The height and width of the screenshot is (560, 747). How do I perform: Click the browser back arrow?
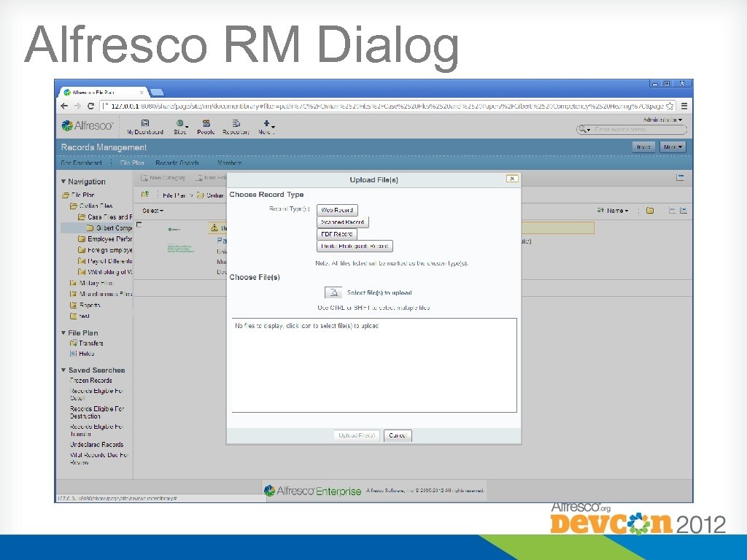pyautogui.click(x=65, y=106)
